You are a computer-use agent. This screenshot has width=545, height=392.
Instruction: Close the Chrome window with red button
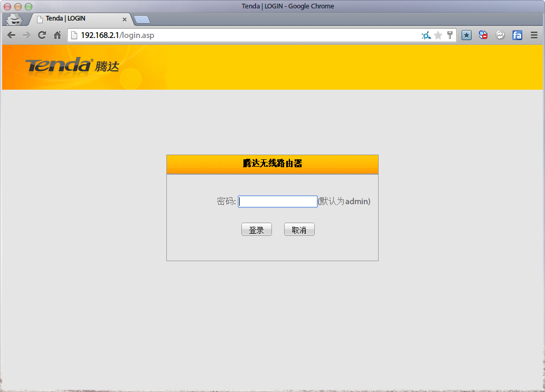(7, 7)
